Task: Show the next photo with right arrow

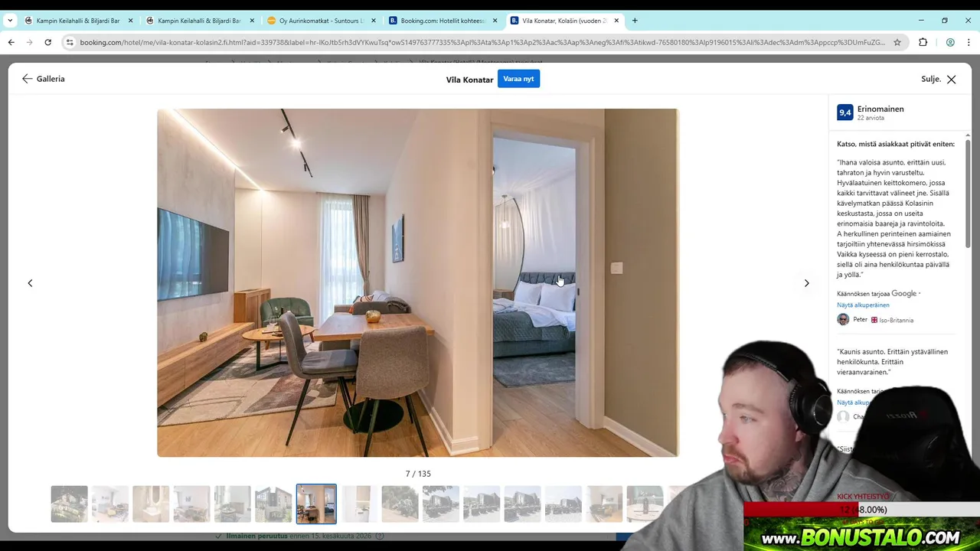Action: [x=806, y=283]
